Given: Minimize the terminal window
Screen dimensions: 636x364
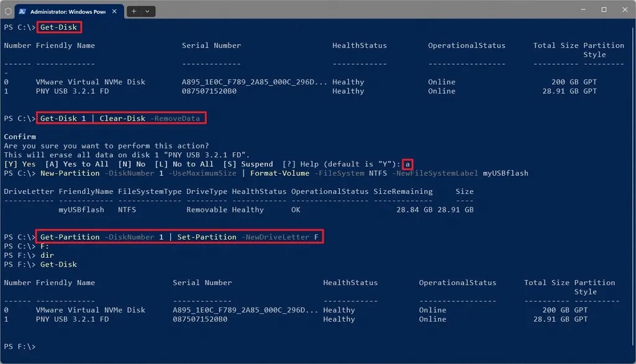Looking at the screenshot, I should (583, 9).
